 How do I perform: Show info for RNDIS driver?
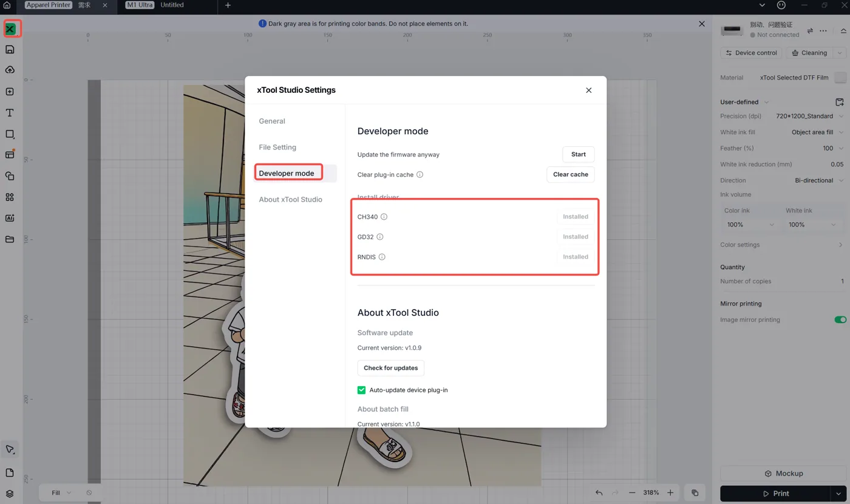pos(382,257)
